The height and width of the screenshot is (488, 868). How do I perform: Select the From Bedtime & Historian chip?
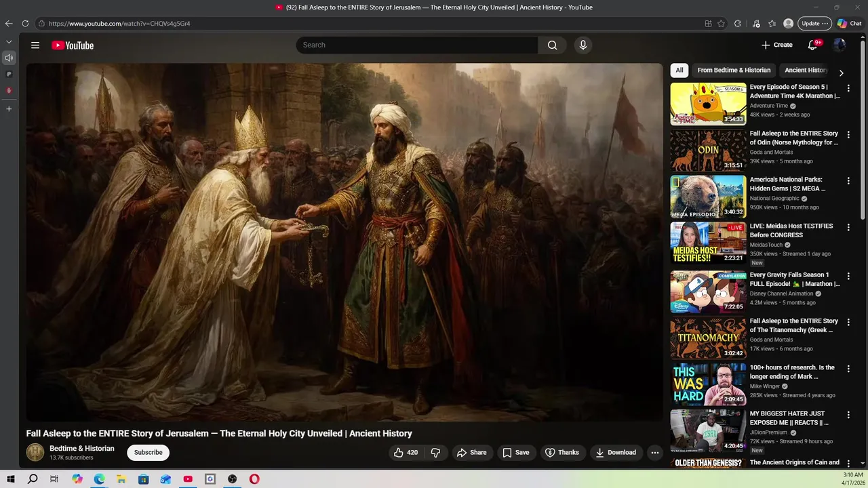pos(734,70)
